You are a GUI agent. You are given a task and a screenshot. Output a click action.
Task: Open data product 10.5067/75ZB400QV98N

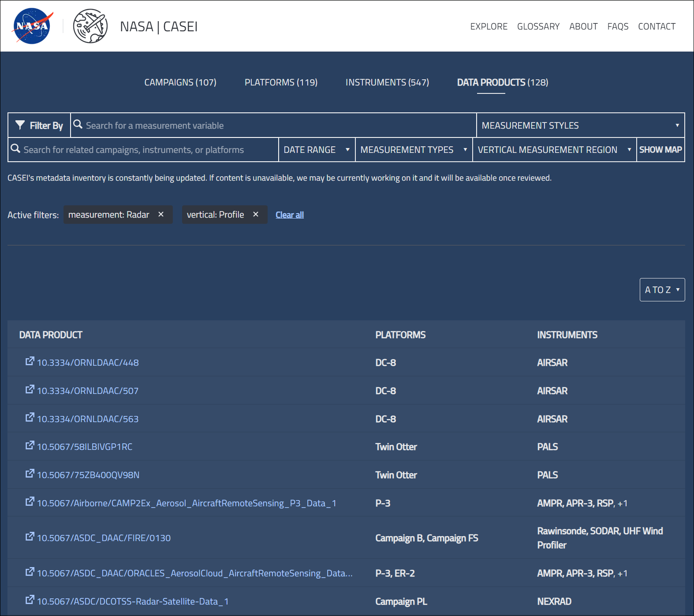88,475
